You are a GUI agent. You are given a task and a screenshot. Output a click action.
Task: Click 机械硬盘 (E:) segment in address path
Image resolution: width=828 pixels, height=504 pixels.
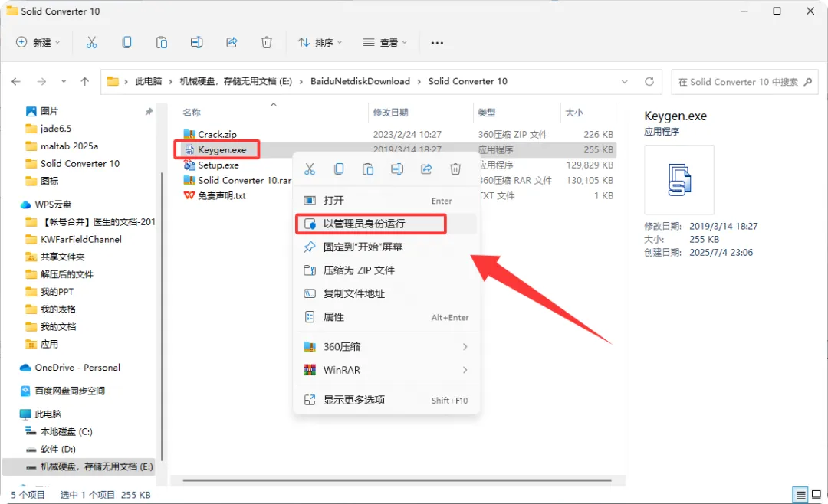pyautogui.click(x=235, y=81)
